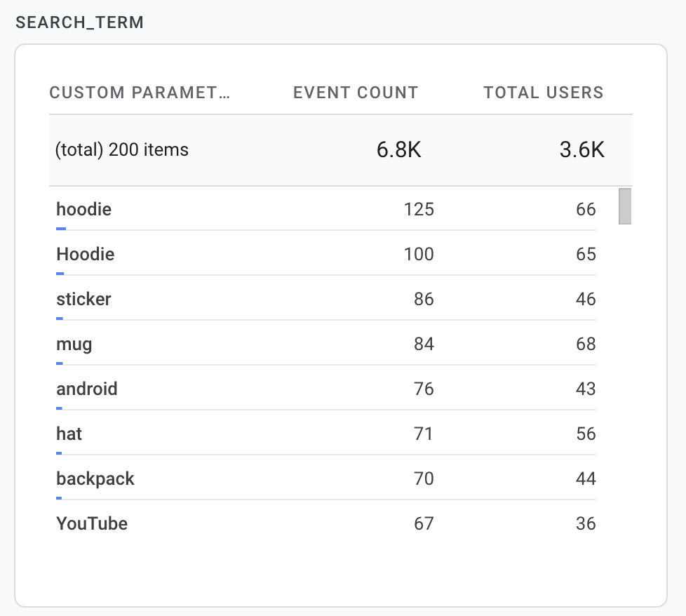Screen dimensions: 686x616
Task: Click the (total) 200 items row
Action: (x=121, y=149)
